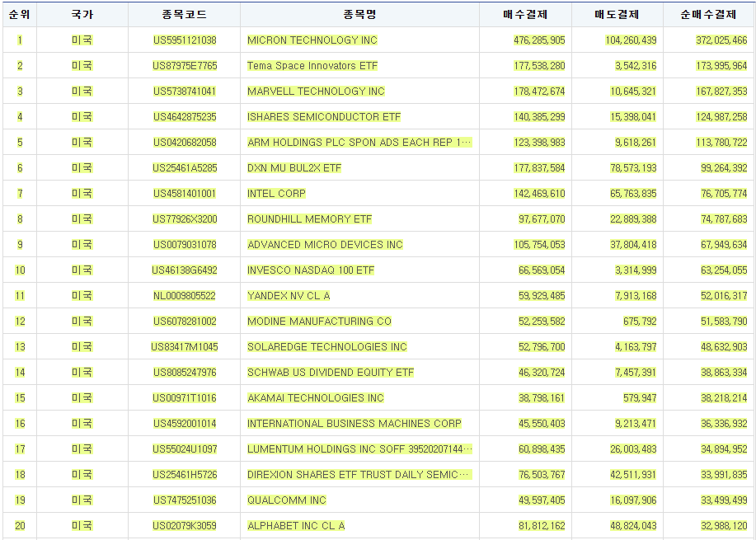Click sell settlement value 104,260,439
Viewport: 756px width, 540px height.
tap(631, 40)
